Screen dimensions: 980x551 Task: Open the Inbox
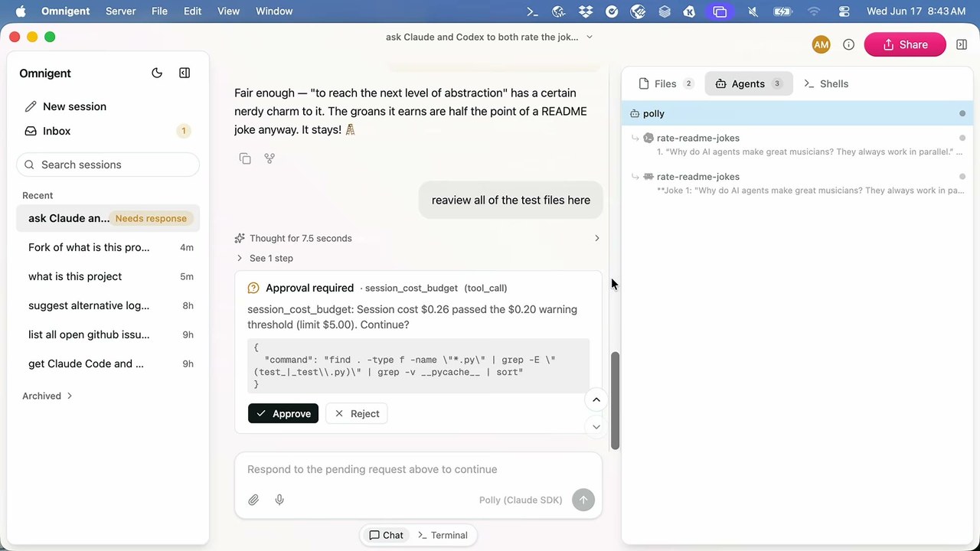click(x=108, y=131)
